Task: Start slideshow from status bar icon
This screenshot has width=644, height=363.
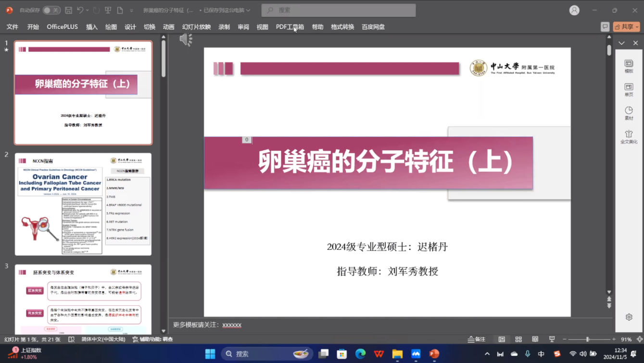Action: 552,339
